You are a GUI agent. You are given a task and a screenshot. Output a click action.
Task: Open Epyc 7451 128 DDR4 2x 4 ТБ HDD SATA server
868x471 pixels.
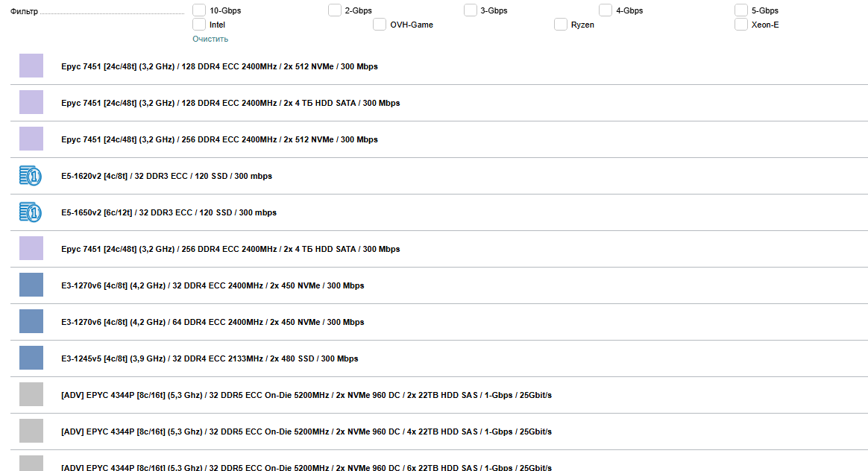(x=230, y=103)
